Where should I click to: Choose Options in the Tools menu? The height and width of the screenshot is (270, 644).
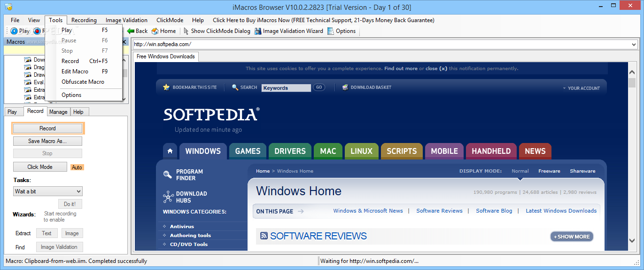pyautogui.click(x=85, y=95)
